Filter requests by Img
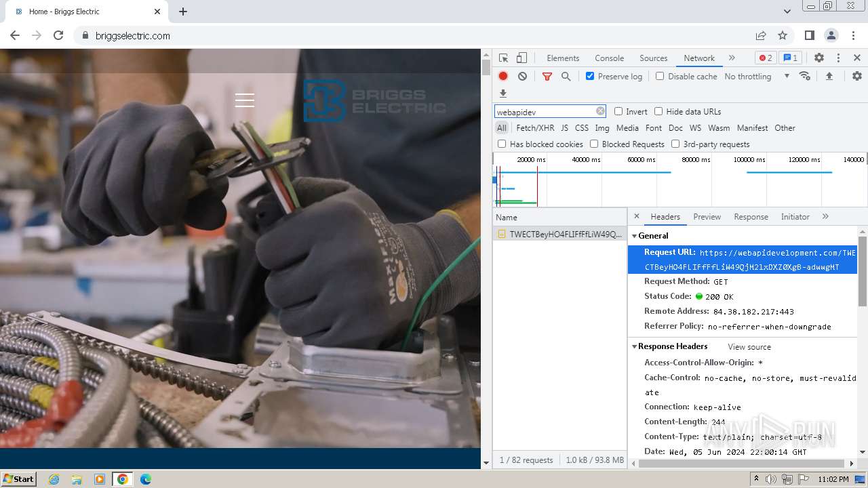 point(602,127)
